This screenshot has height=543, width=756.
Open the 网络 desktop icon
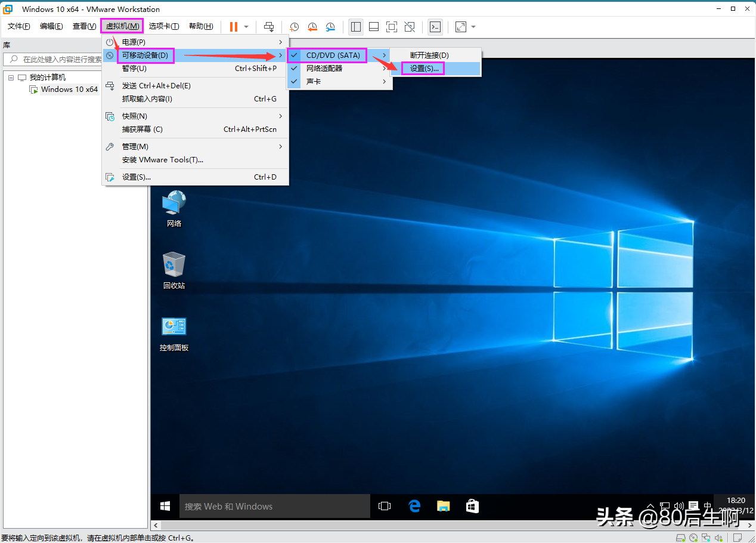(x=174, y=209)
